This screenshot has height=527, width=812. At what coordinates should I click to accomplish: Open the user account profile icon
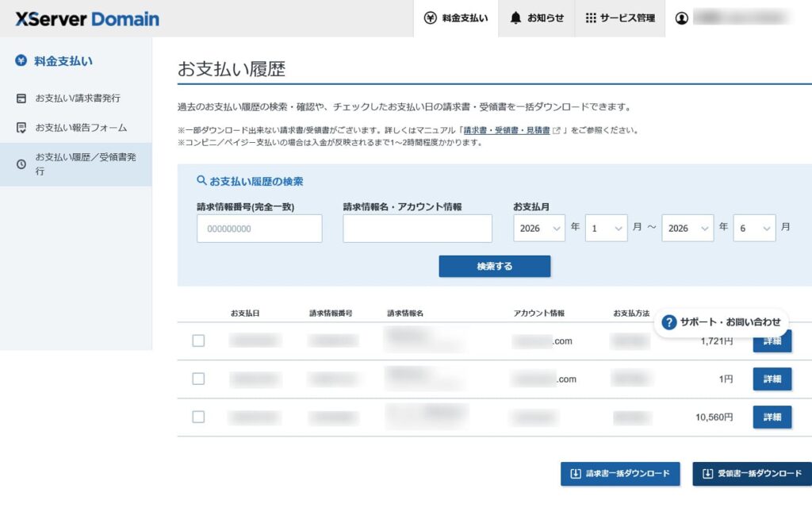coord(682,18)
